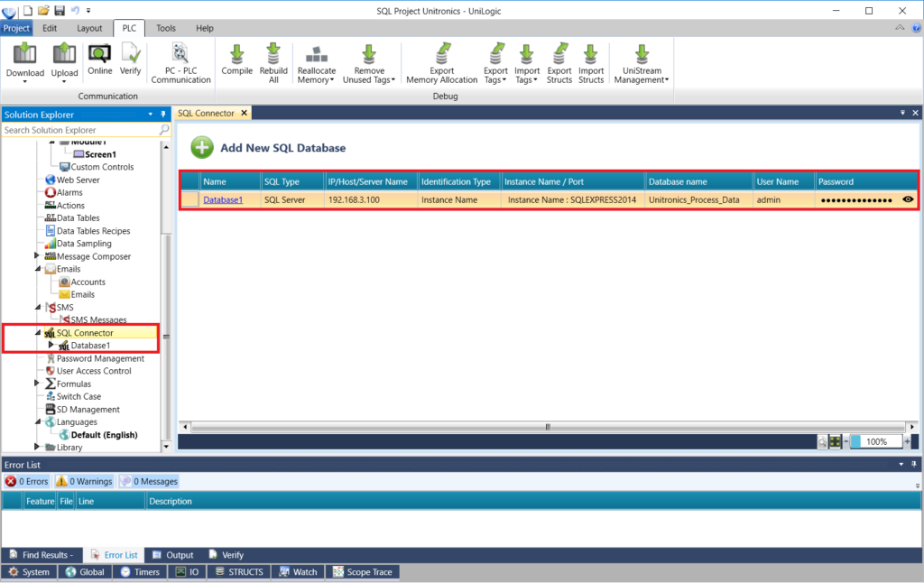Collapse the Languages node
Viewport: 924px width, 583px height.
click(38, 421)
